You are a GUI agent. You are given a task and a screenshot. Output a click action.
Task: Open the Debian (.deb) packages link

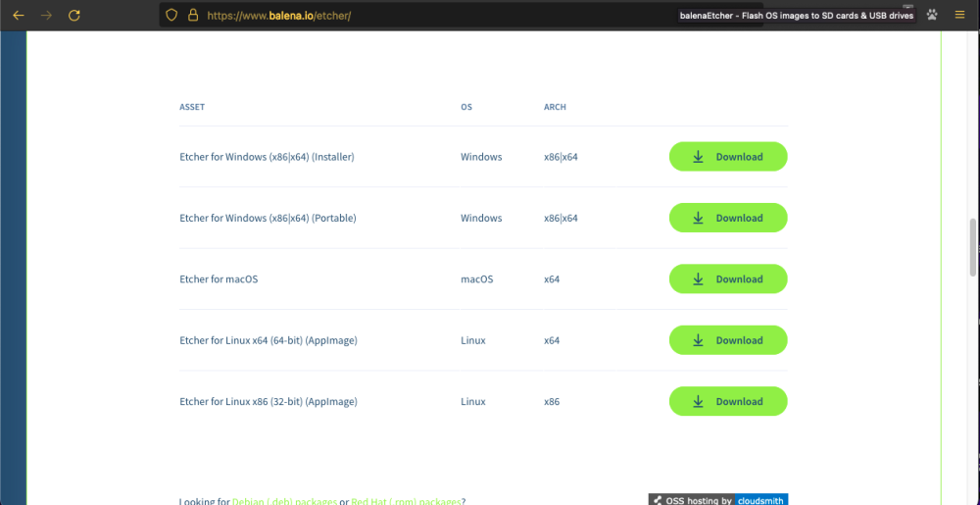coord(284,501)
